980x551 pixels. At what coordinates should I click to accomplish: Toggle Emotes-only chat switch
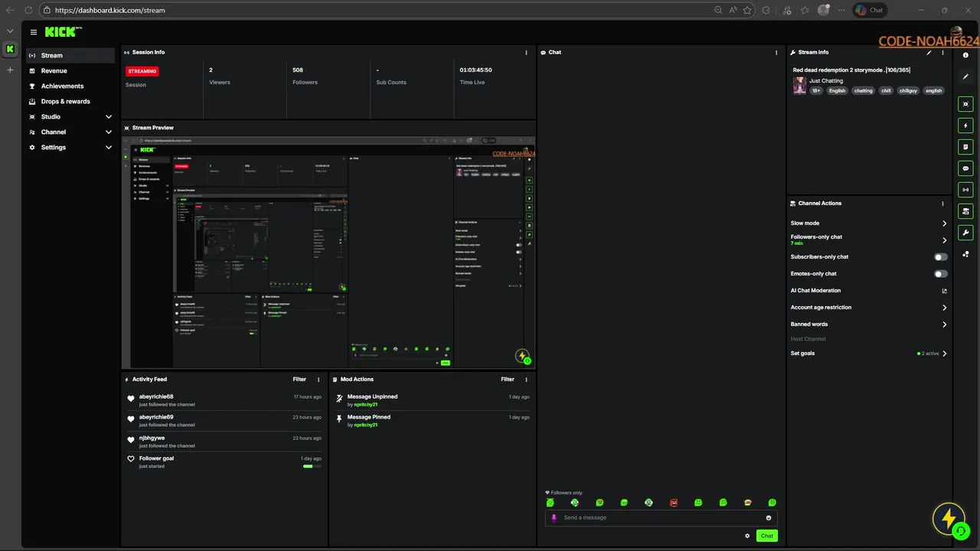(940, 274)
